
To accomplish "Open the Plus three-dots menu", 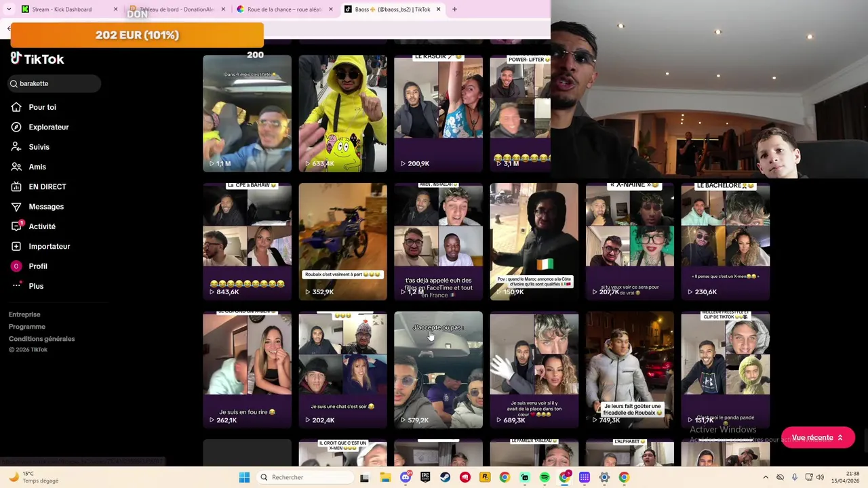I will (x=16, y=286).
